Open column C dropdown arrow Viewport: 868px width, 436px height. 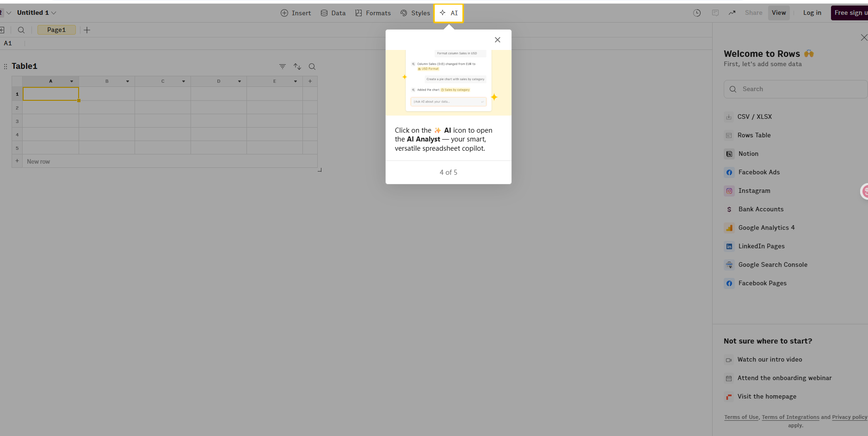[x=184, y=81]
